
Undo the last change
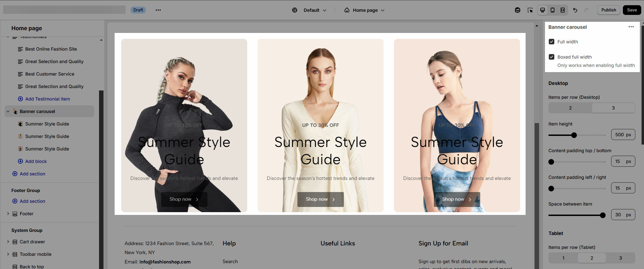[x=575, y=10]
